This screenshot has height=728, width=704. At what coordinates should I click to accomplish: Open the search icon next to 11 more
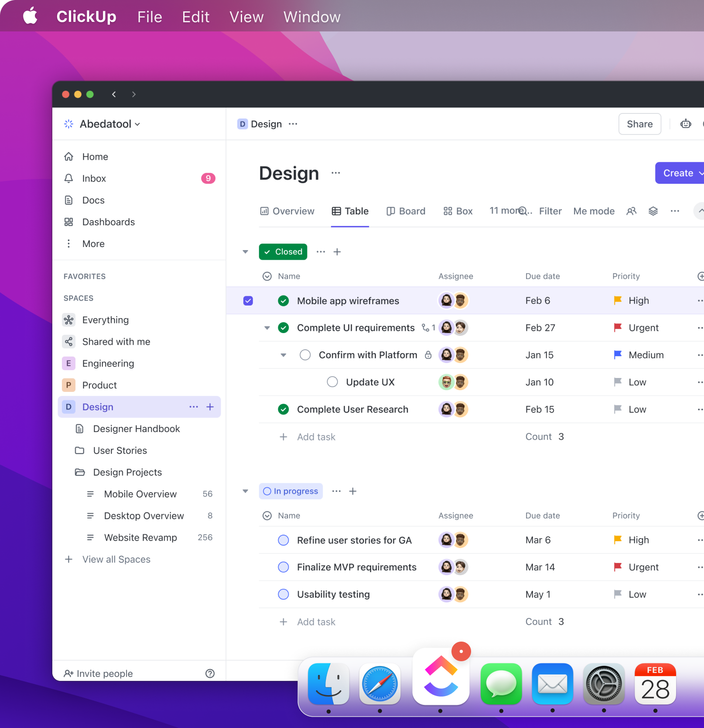pos(523,211)
